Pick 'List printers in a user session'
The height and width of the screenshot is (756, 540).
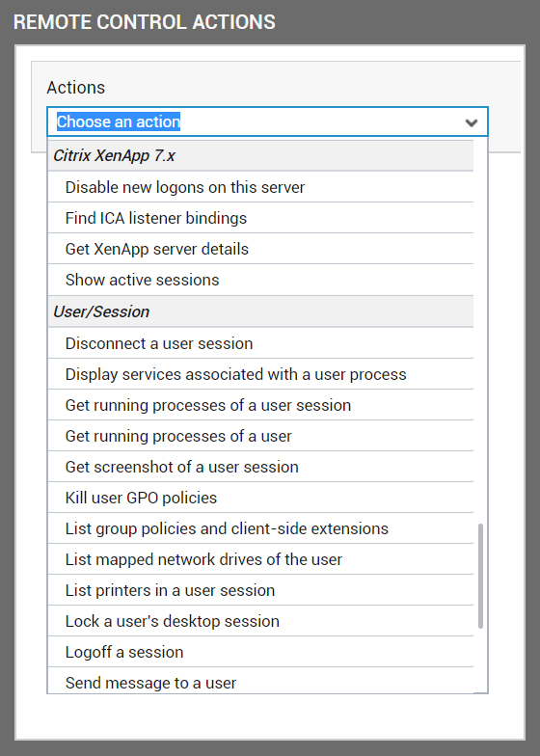(260, 590)
